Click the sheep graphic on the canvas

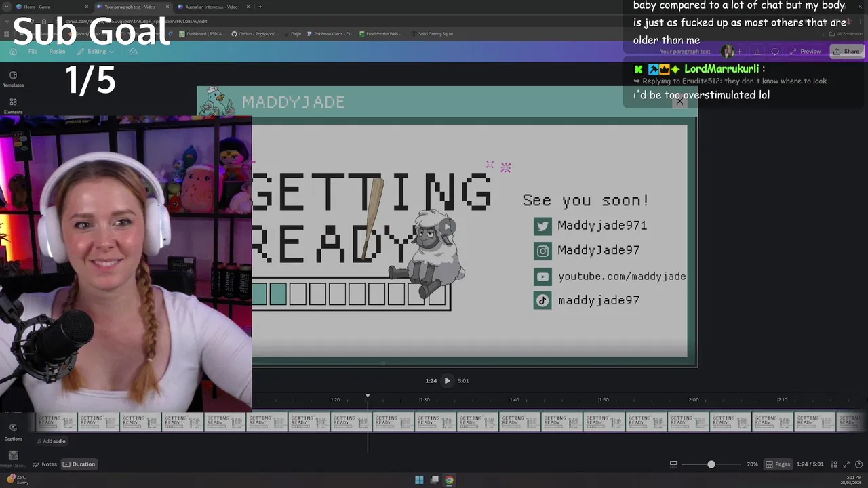click(x=429, y=253)
